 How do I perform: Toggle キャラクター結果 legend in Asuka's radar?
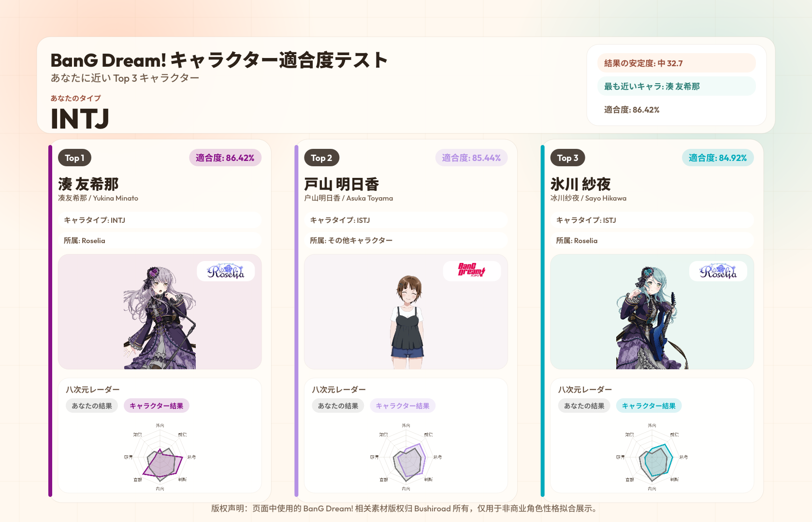click(403, 406)
